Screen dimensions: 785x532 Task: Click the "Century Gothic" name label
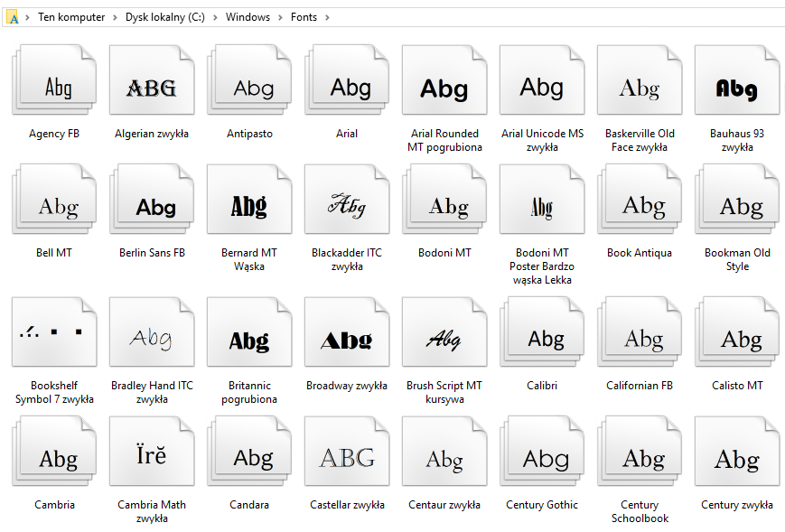coord(542,505)
